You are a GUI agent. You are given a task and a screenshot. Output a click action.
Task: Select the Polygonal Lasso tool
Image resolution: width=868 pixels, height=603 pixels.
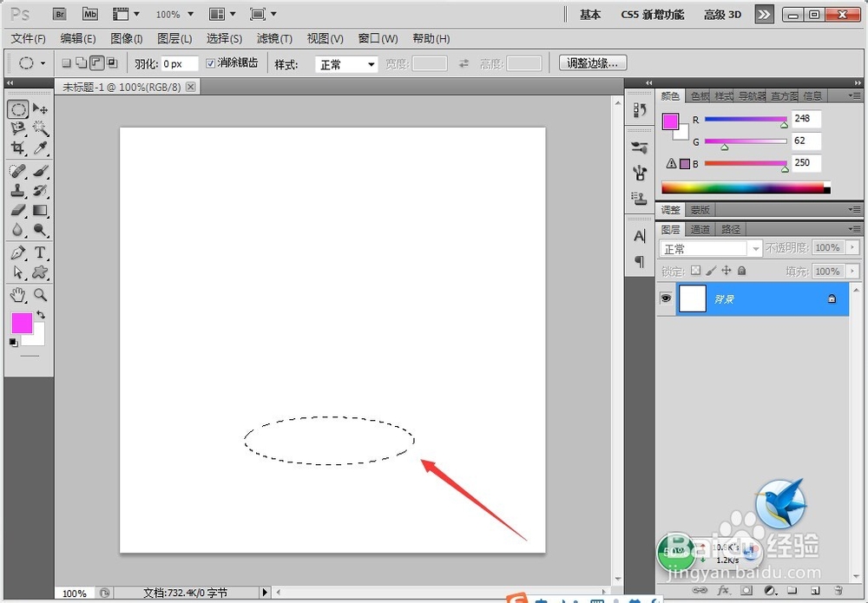(17, 128)
